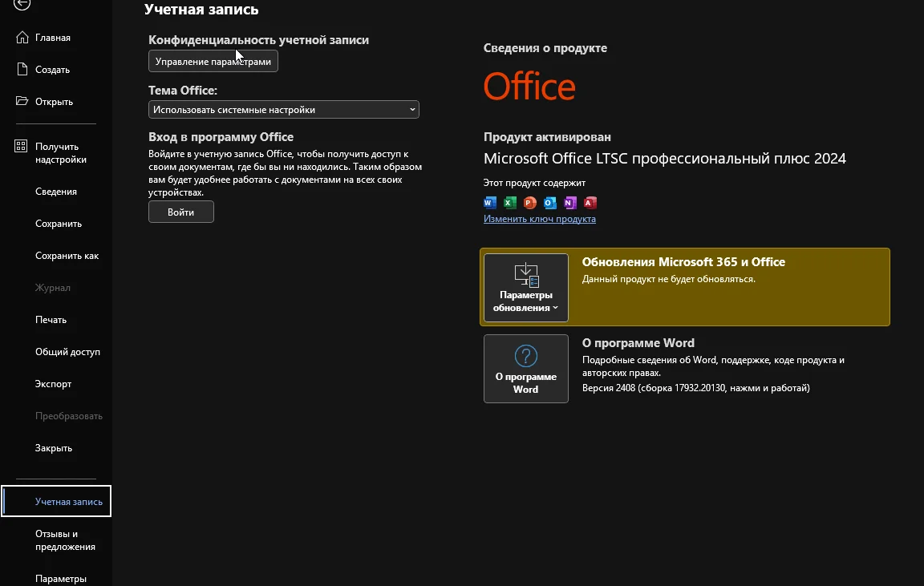924x586 pixels.
Task: Click the Войти sign-in button
Action: pos(181,212)
